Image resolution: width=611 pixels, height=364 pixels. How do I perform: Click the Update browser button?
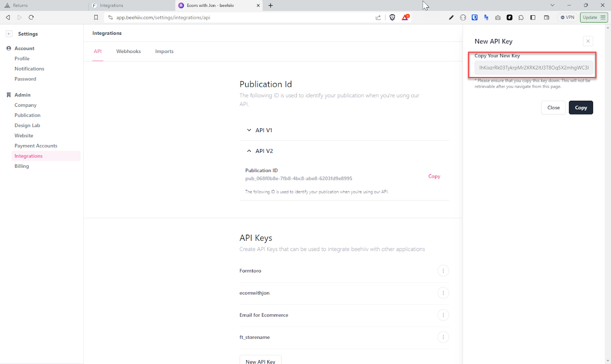coord(594,18)
